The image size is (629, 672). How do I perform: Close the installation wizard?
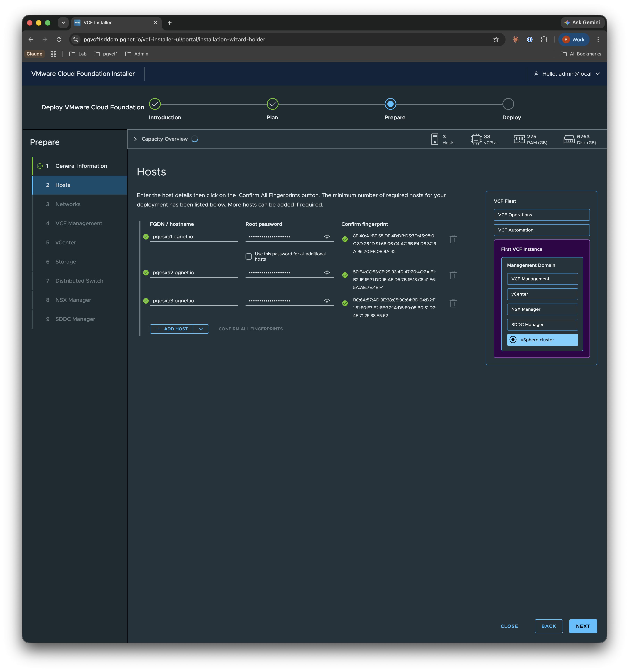(x=509, y=626)
